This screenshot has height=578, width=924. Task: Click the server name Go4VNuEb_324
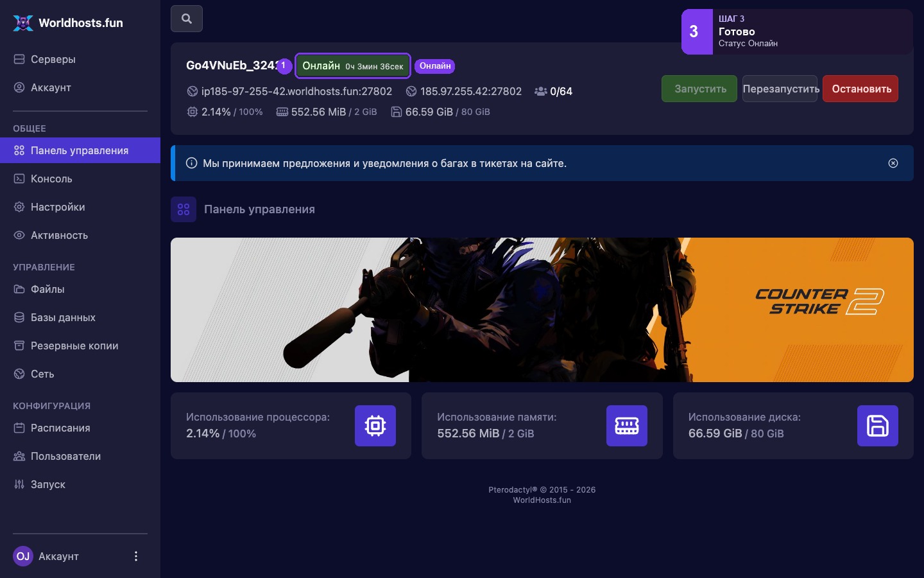[232, 66]
